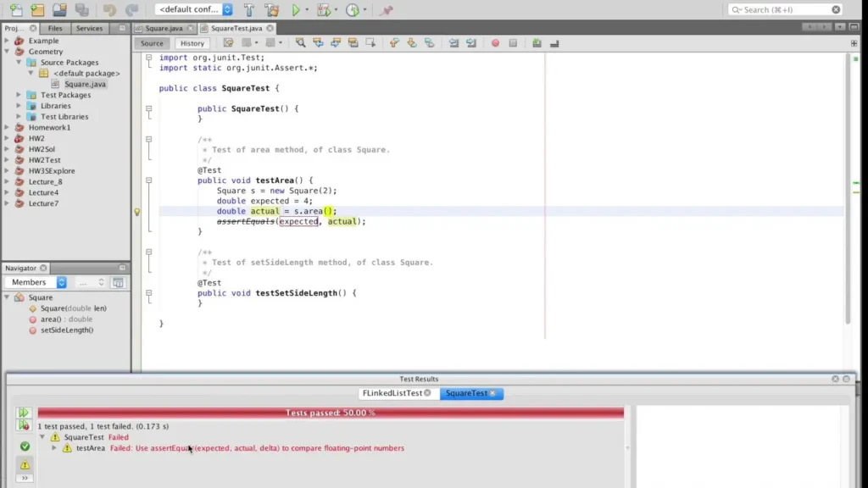Click the Files panel tab
This screenshot has width=868, height=488.
55,28
